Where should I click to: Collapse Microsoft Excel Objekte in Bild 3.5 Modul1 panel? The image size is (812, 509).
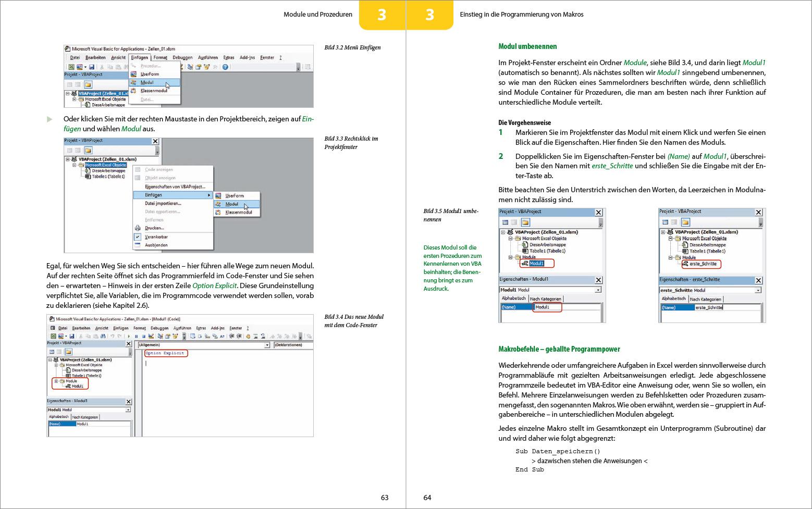click(510, 239)
